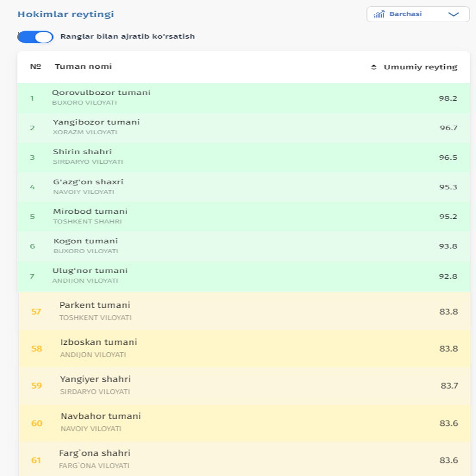This screenshot has width=476, height=476.
Task: Click the 96.7 rating value
Action: [x=448, y=128]
